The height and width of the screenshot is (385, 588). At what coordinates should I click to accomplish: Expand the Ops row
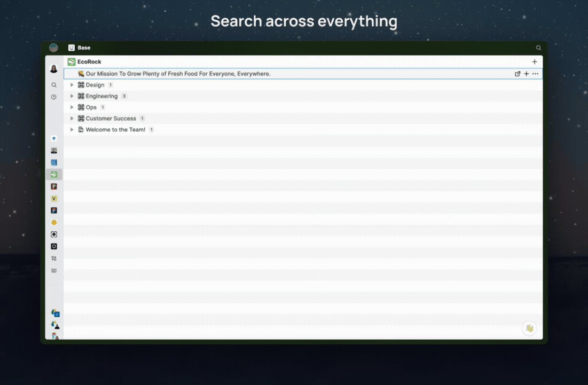[x=72, y=107]
